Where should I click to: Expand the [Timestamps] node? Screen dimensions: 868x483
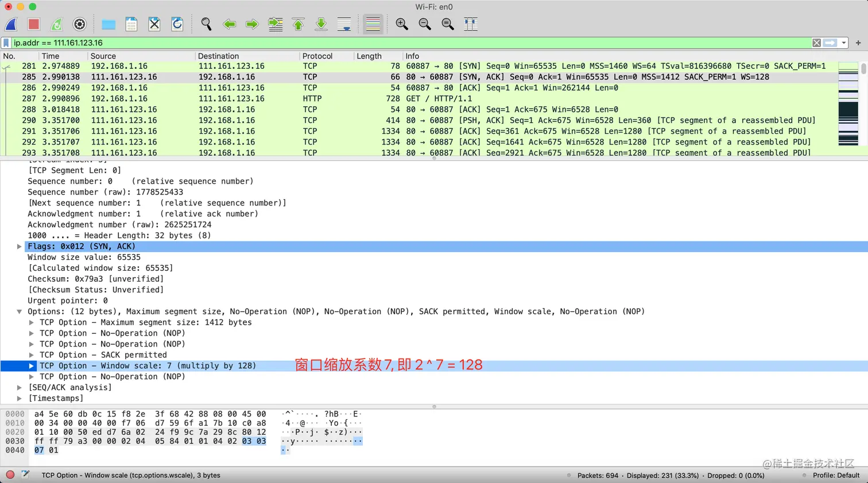coord(19,399)
